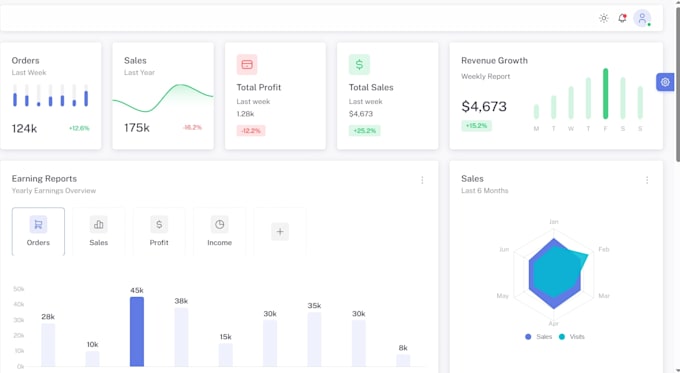The height and width of the screenshot is (373, 680).
Task: Click the Weekly Report subtitle
Action: pyautogui.click(x=485, y=76)
